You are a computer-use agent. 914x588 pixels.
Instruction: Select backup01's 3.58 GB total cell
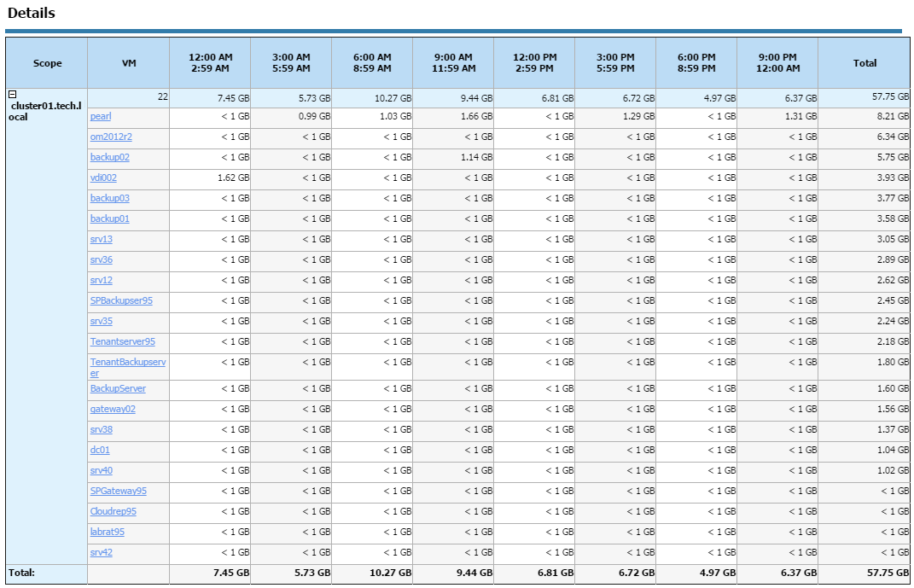[x=865, y=218]
